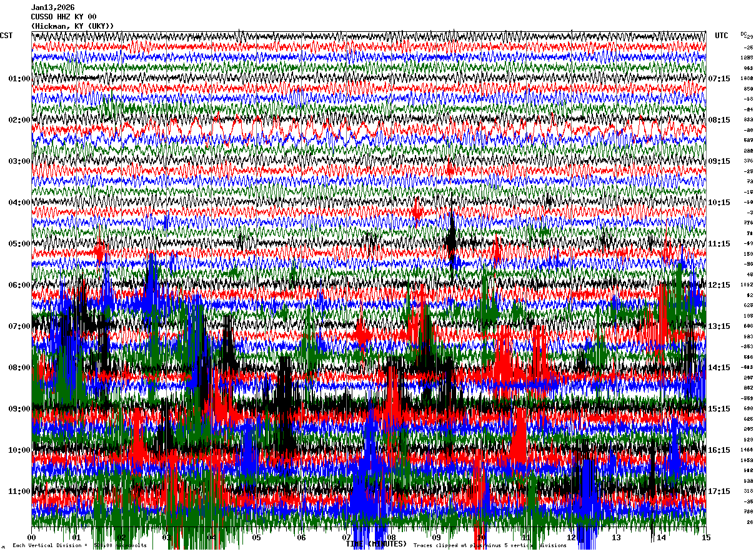Click minute-axis tick label "15"

coord(706,537)
